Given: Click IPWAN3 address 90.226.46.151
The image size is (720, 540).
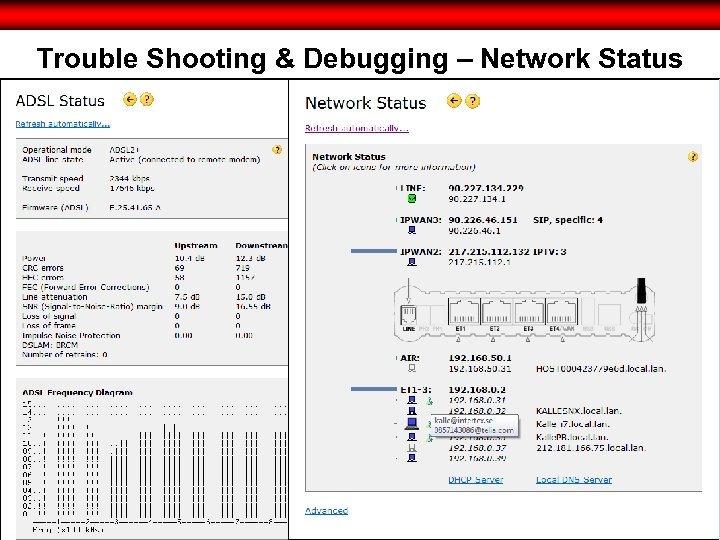Looking at the screenshot, I should pos(483,219).
